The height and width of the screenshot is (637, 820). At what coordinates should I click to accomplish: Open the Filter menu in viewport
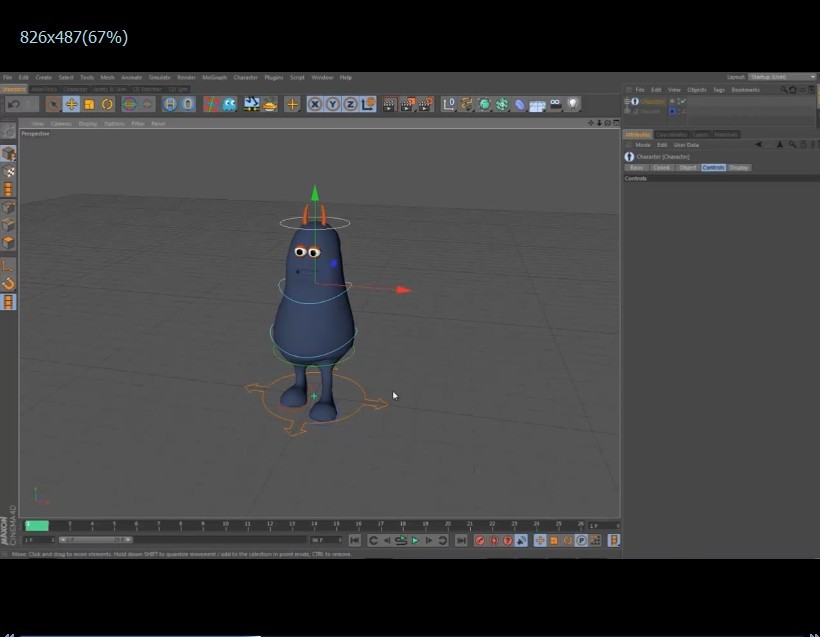[x=140, y=123]
